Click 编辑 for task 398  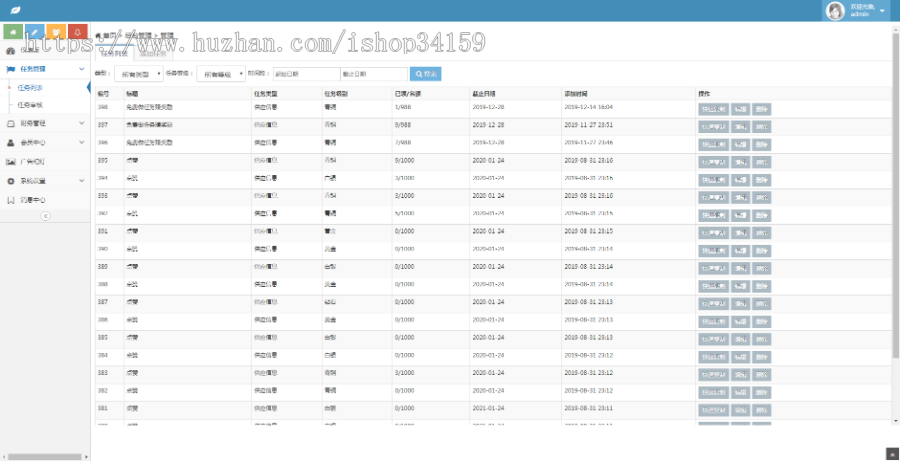(740, 109)
